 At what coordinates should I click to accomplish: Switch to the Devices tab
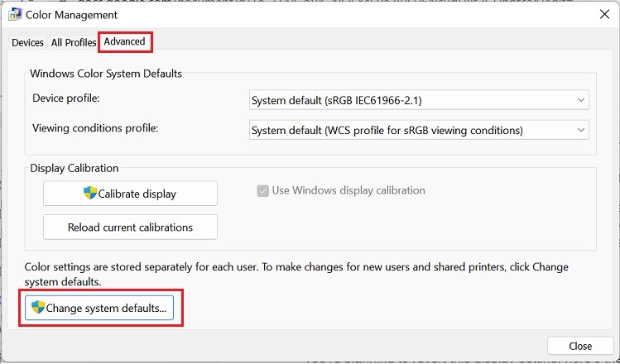pyautogui.click(x=28, y=42)
